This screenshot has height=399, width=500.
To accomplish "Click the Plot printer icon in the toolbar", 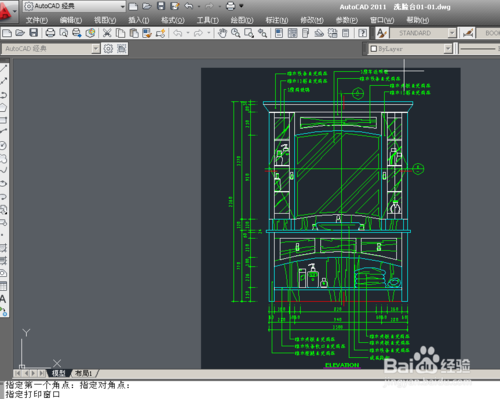I will point(50,33).
